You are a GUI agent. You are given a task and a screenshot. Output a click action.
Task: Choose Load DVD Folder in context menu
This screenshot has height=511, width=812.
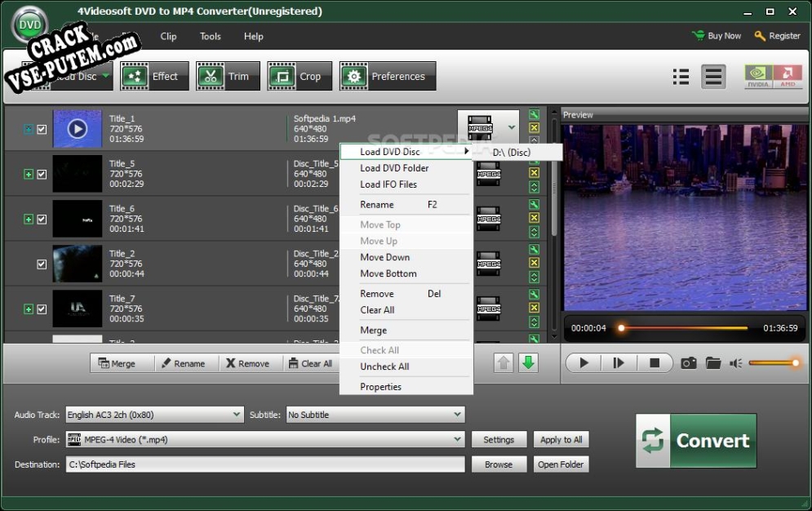[406, 168]
